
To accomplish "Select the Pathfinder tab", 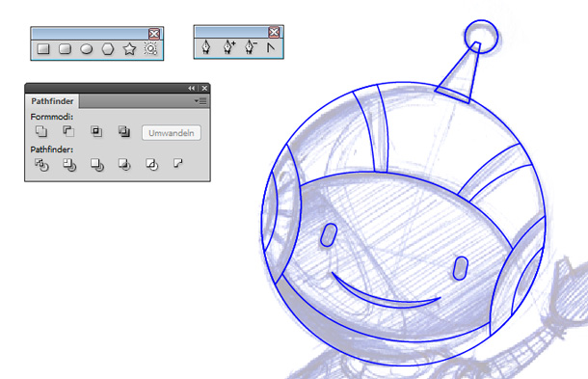I will pyautogui.click(x=52, y=101).
